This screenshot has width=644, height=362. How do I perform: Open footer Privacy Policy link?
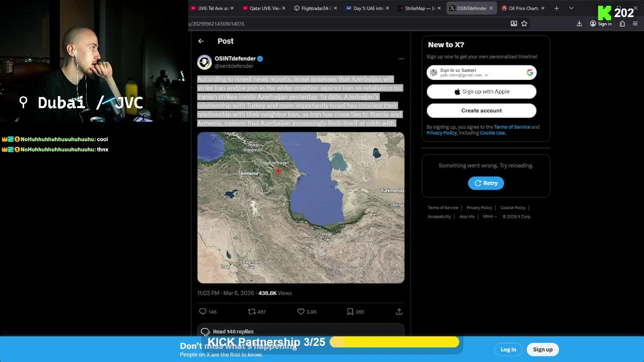click(479, 208)
